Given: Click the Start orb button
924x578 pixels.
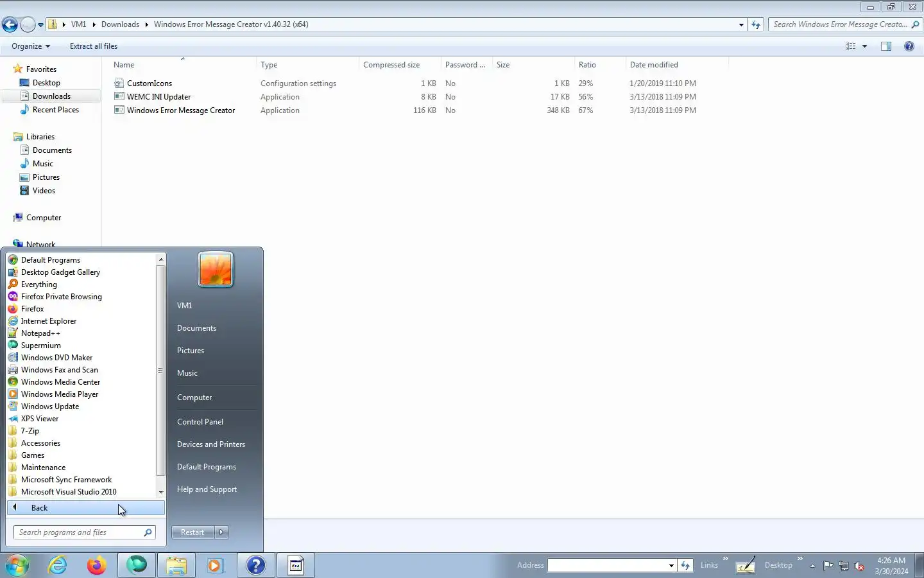Looking at the screenshot, I should [x=17, y=565].
